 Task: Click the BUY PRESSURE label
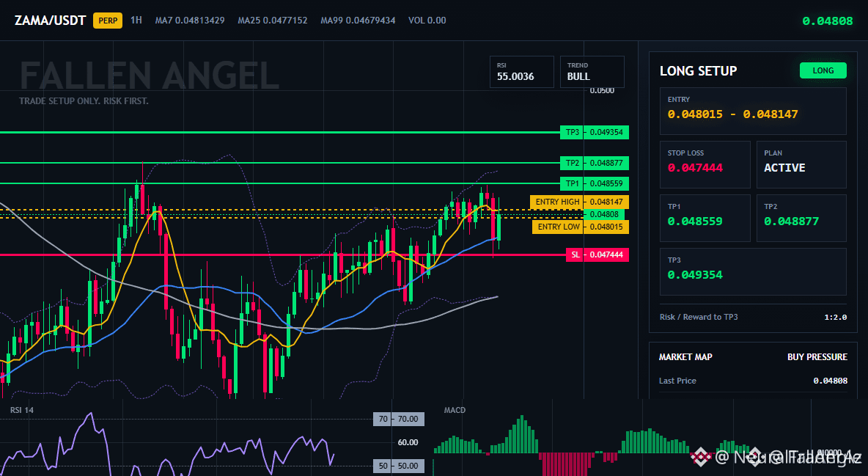point(817,357)
